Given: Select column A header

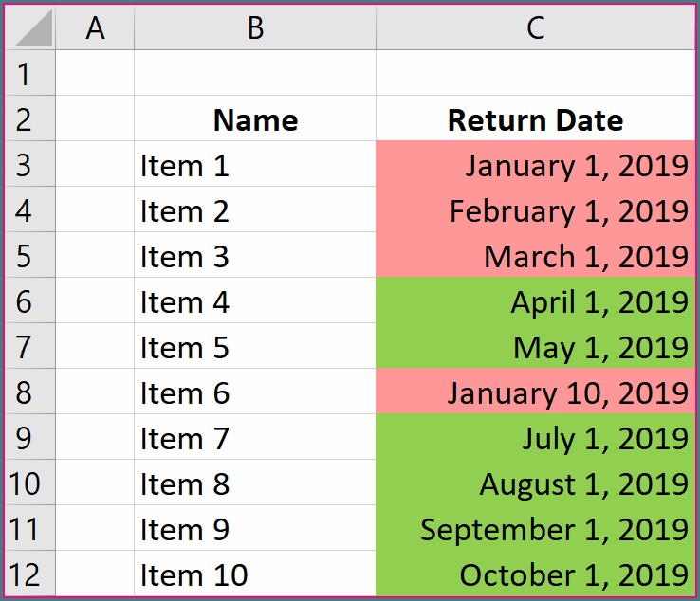Looking at the screenshot, I should (x=95, y=28).
